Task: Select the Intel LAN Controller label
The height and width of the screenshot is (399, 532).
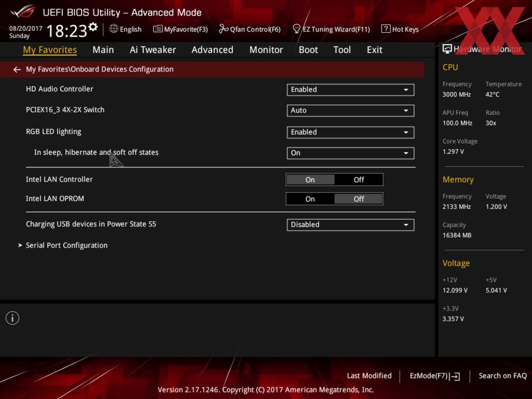Action: point(59,179)
